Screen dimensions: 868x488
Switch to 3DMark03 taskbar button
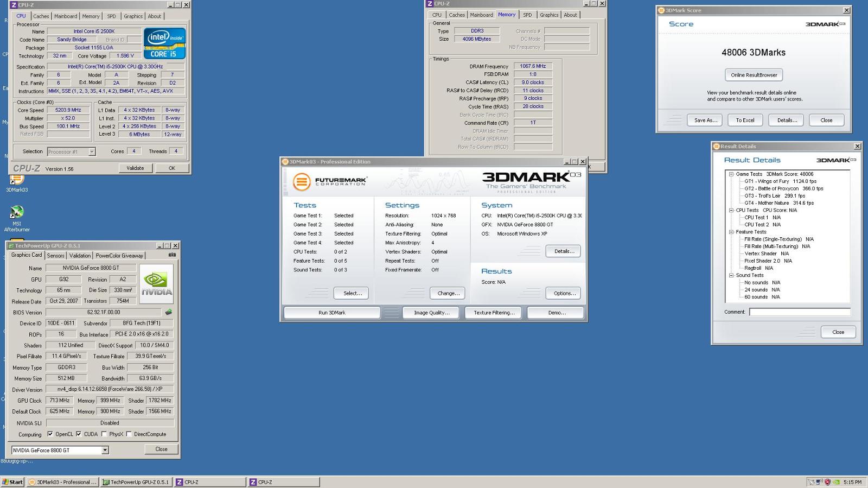pos(62,482)
